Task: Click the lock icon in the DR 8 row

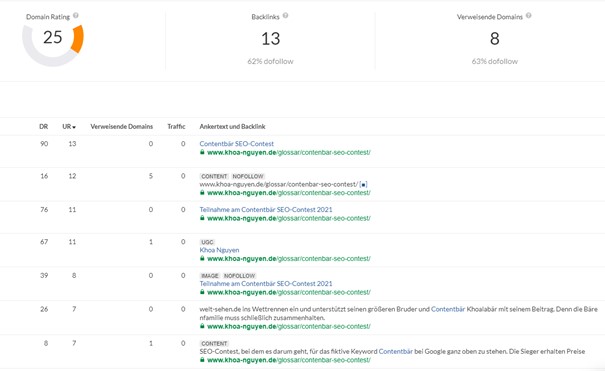Action: pos(202,360)
